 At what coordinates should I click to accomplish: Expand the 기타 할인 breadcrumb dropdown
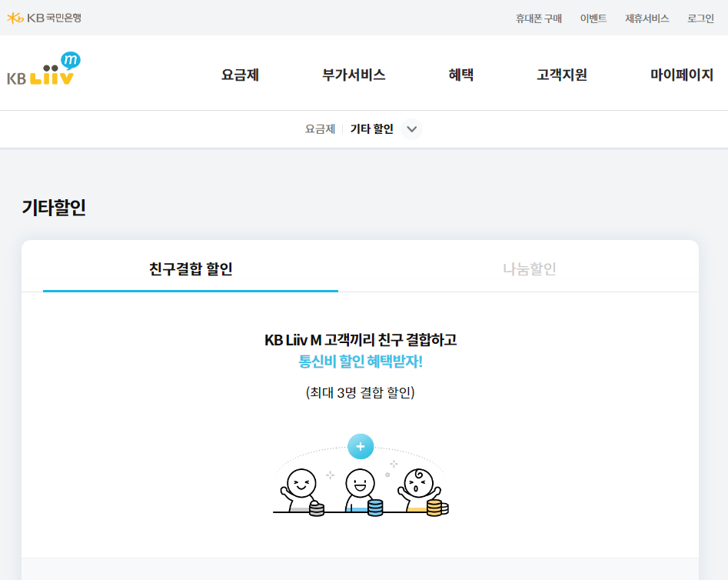pyautogui.click(x=411, y=129)
